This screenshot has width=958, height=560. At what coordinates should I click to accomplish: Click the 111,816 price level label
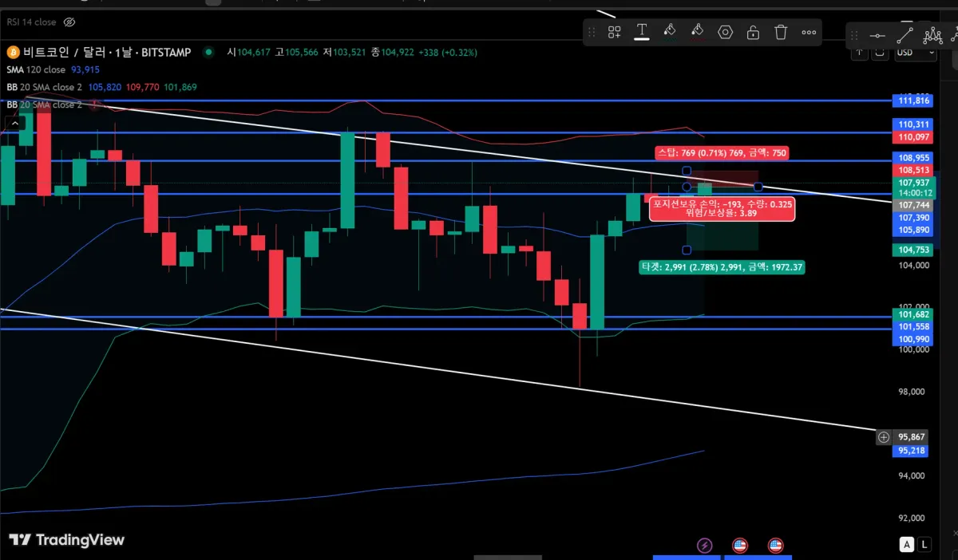tap(914, 101)
